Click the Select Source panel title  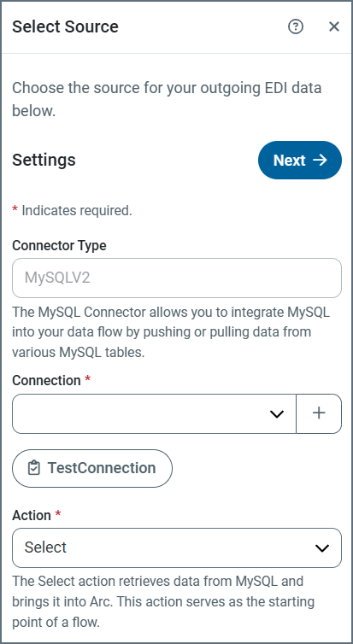coord(65,26)
